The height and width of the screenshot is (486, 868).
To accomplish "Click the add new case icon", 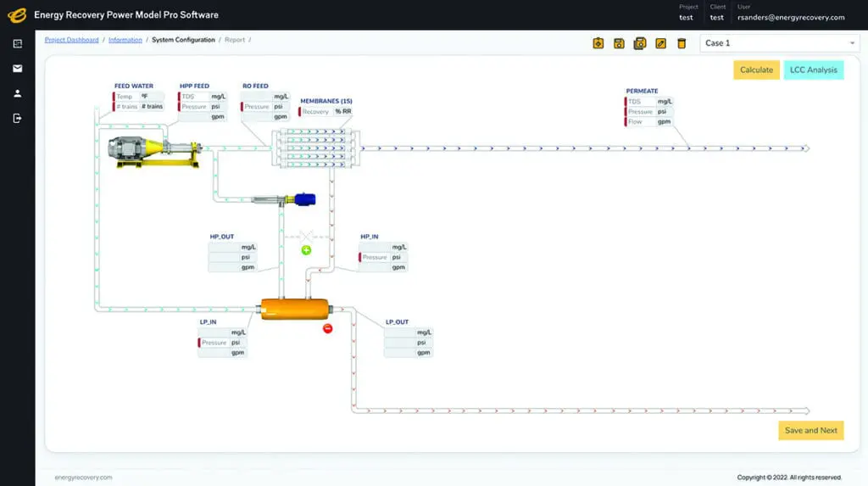I will pos(598,43).
